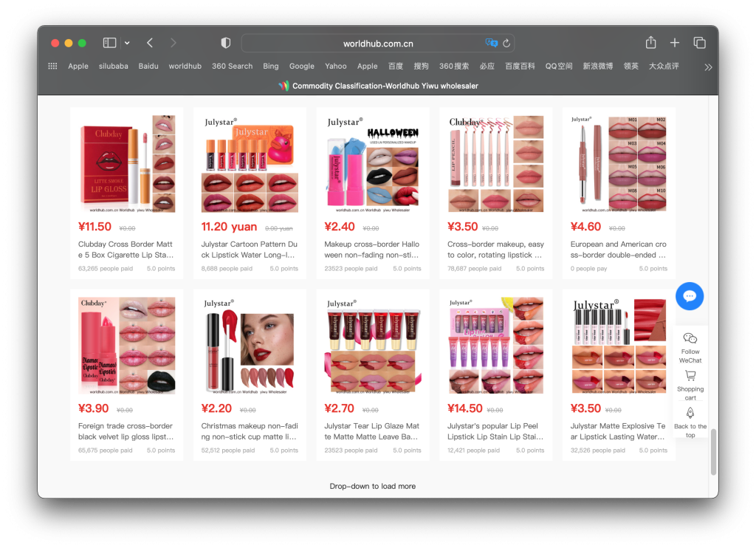Screen dimensions: 756x548
Task: Click the Halloween lipstick product thumbnail
Action: tap(373, 164)
